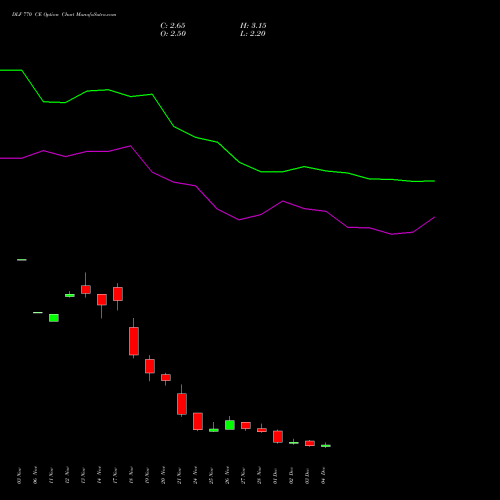The image size is (500, 500).
Task: Select the '19 Nov' date axis label
Action: pos(147,475)
